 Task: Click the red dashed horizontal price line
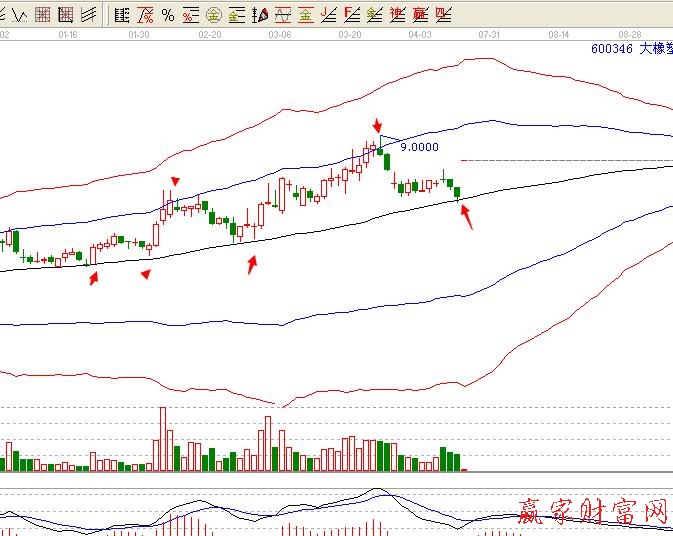coord(567,160)
